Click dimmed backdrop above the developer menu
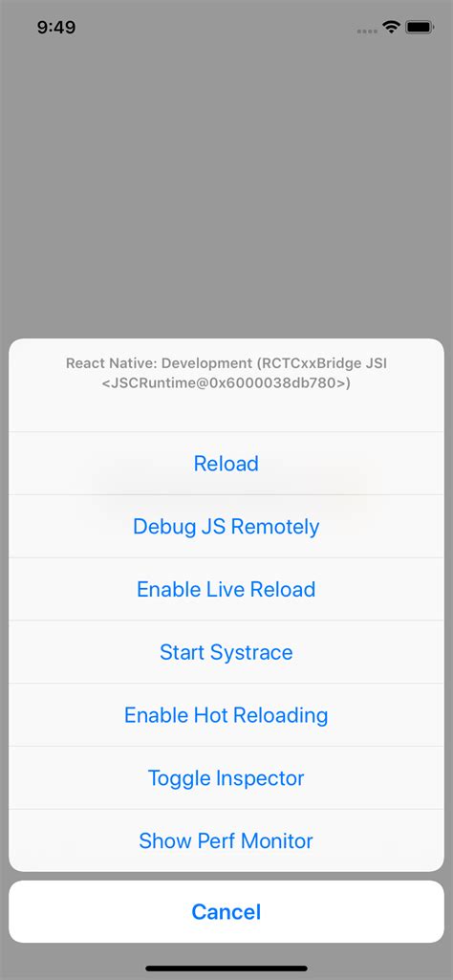The width and height of the screenshot is (453, 980). pyautogui.click(x=226, y=187)
